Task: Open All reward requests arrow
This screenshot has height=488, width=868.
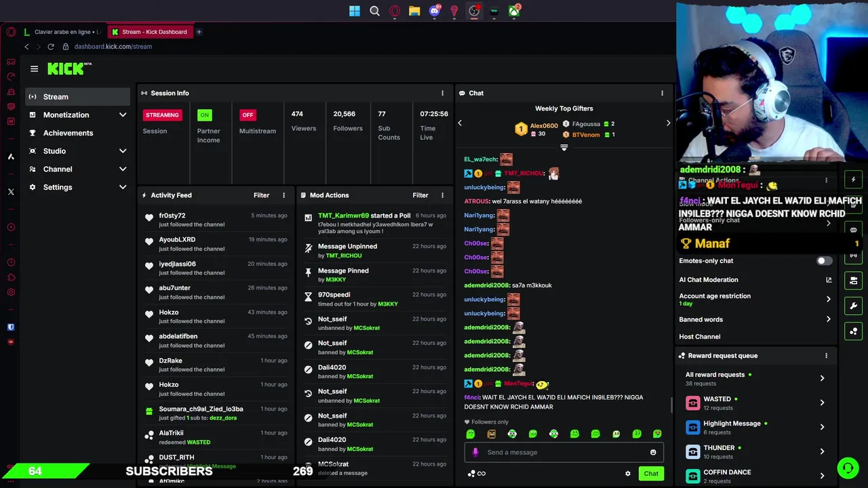Action: point(822,379)
